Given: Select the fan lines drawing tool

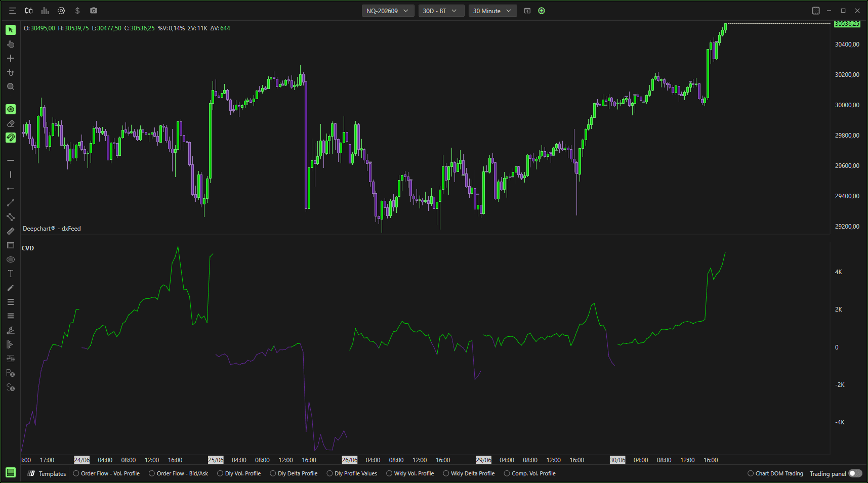Looking at the screenshot, I should pyautogui.click(x=11, y=330).
